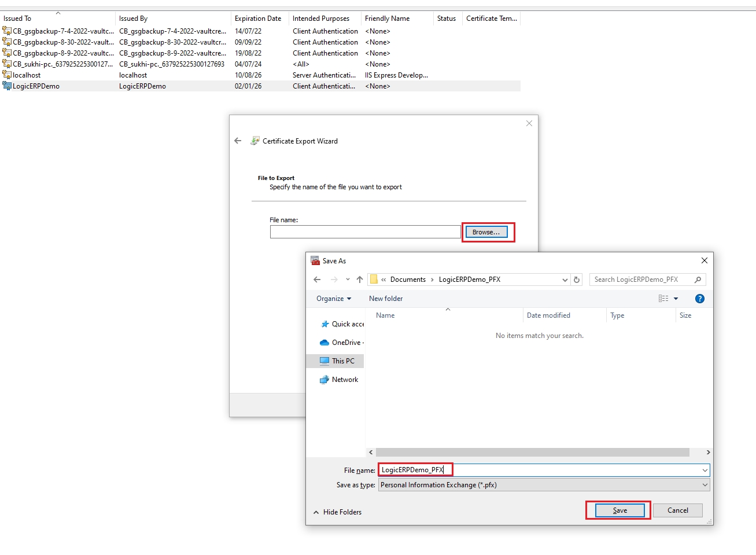Expand address bar previous locations dropdown
756x555 pixels.
(565, 280)
